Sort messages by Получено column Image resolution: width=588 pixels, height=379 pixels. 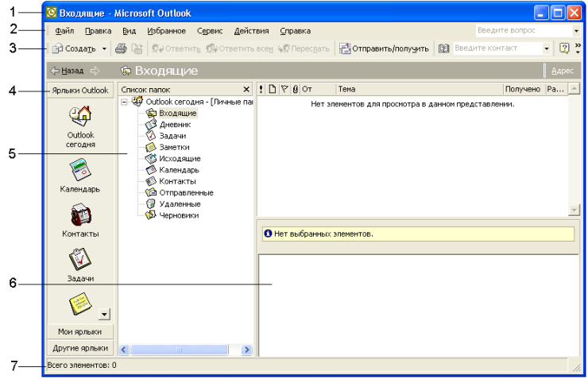click(524, 89)
